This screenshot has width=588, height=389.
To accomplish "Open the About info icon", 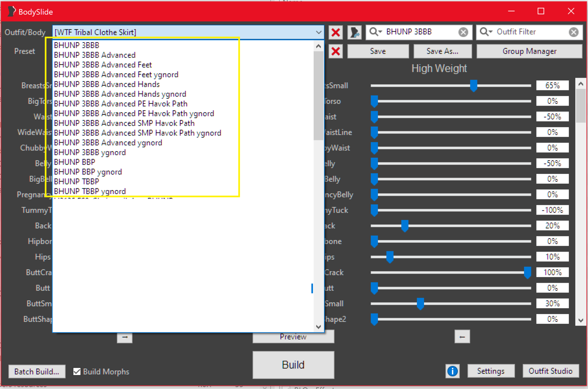I will (452, 371).
